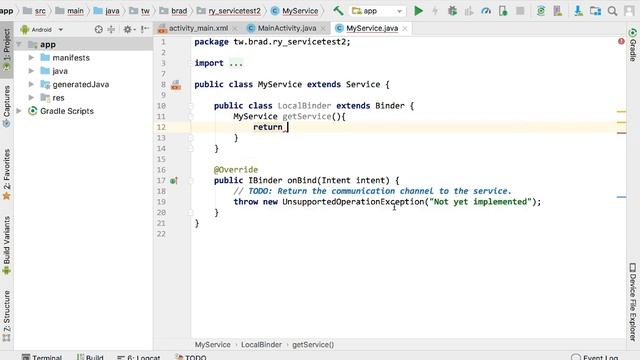640x360 pixels.
Task: Place cursor after return on line 12
Action: 287,127
